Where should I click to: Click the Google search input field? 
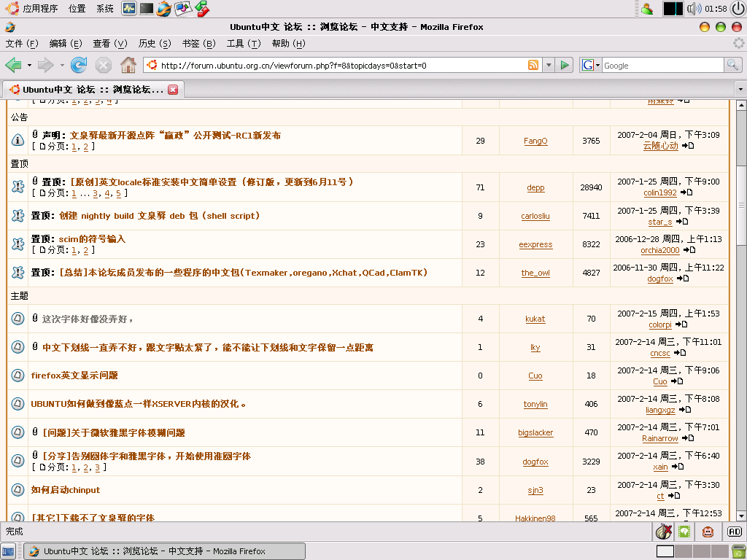663,65
